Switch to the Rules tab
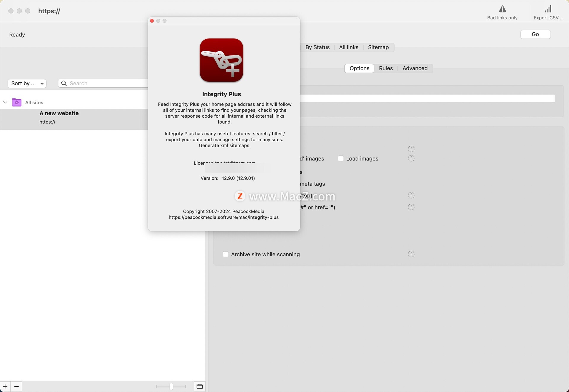Screen dimensions: 569x392 tap(386, 68)
